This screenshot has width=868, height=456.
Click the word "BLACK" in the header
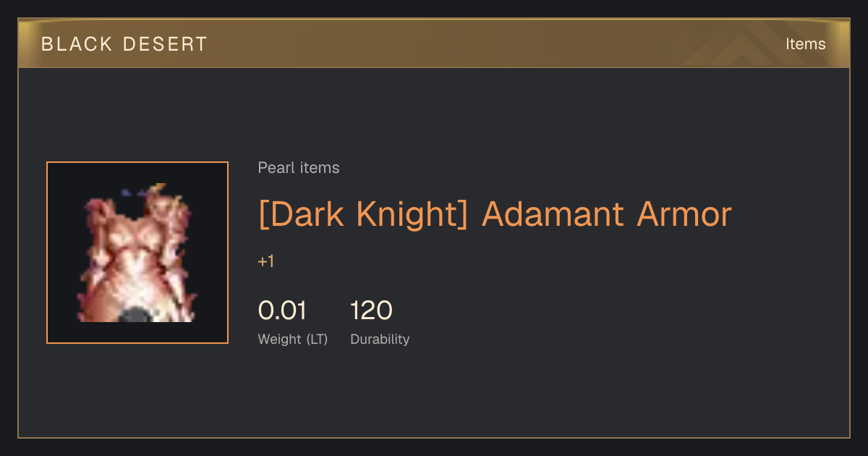pyautogui.click(x=77, y=44)
